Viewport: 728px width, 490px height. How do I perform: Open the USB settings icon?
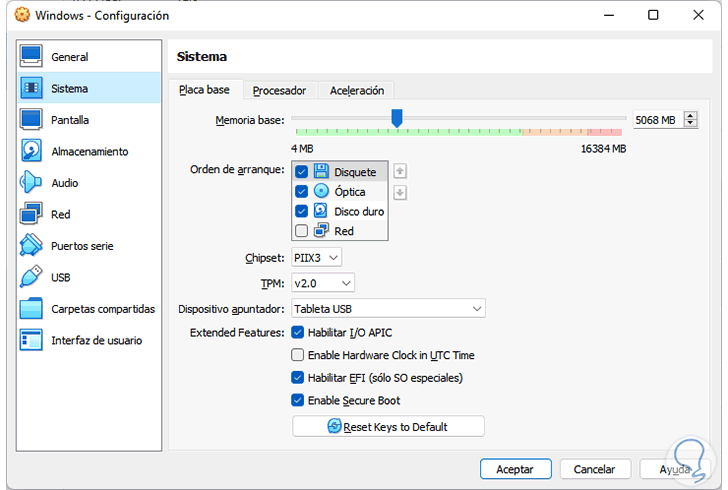(31, 277)
